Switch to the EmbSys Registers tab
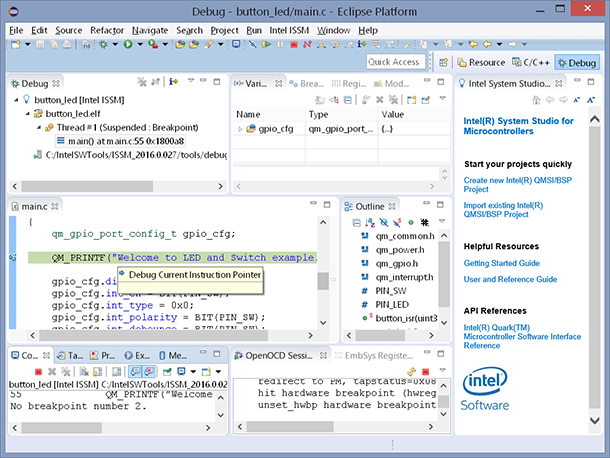This screenshot has height=458, width=610. coord(379,355)
